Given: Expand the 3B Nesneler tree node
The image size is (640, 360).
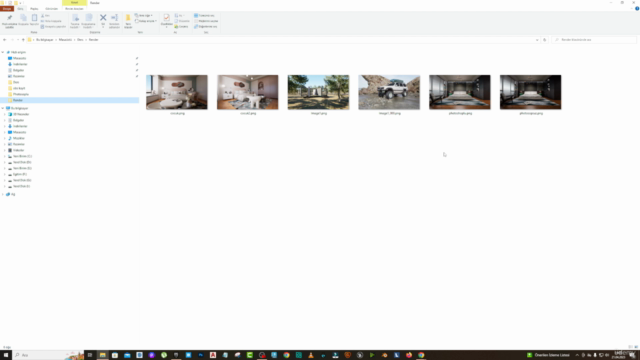Looking at the screenshot, I should 5,114.
